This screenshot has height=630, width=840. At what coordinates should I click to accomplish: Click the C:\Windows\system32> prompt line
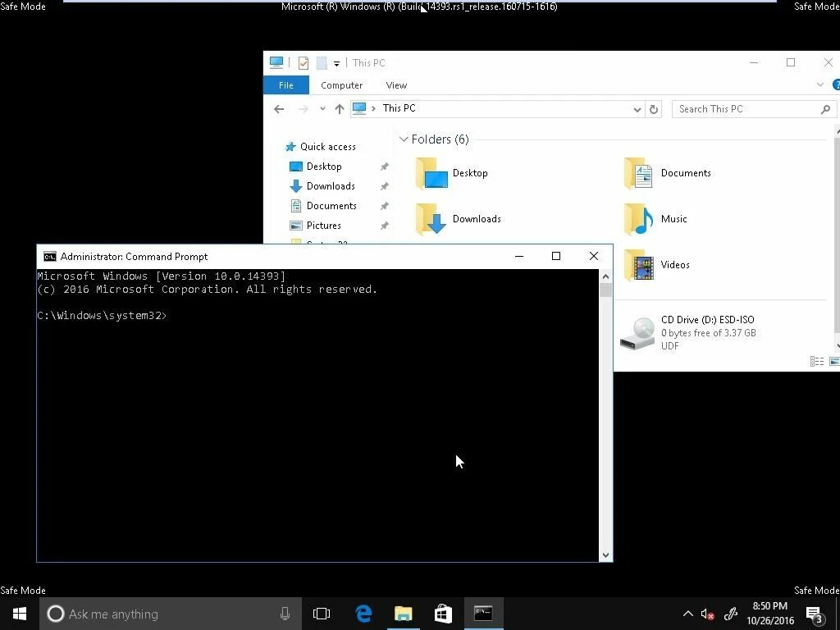tap(102, 316)
